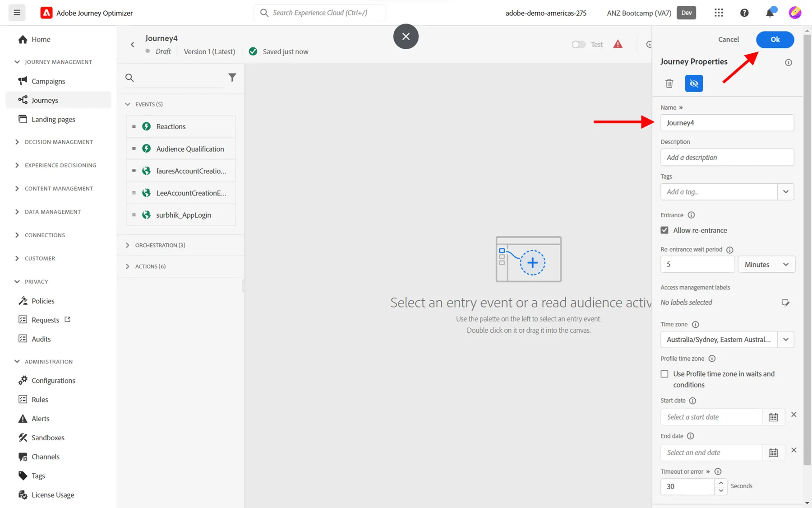The width and height of the screenshot is (812, 508).
Task: Click the Entrance info icon
Action: 691,215
